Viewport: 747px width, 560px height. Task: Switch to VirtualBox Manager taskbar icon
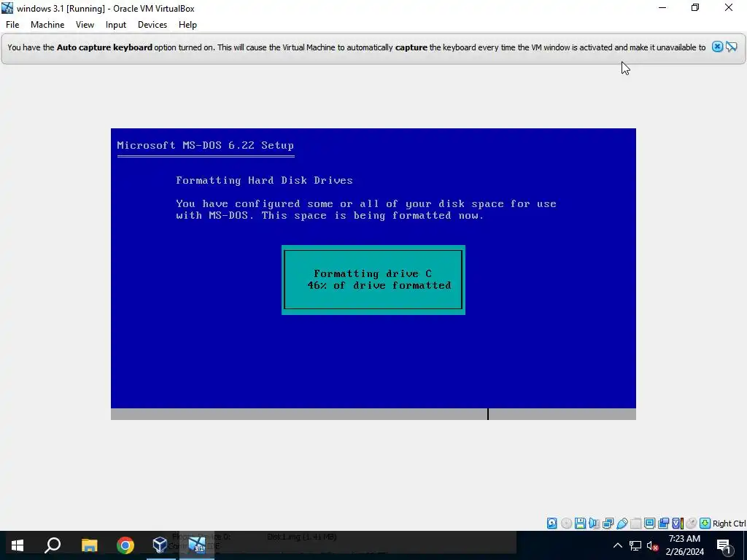click(160, 545)
